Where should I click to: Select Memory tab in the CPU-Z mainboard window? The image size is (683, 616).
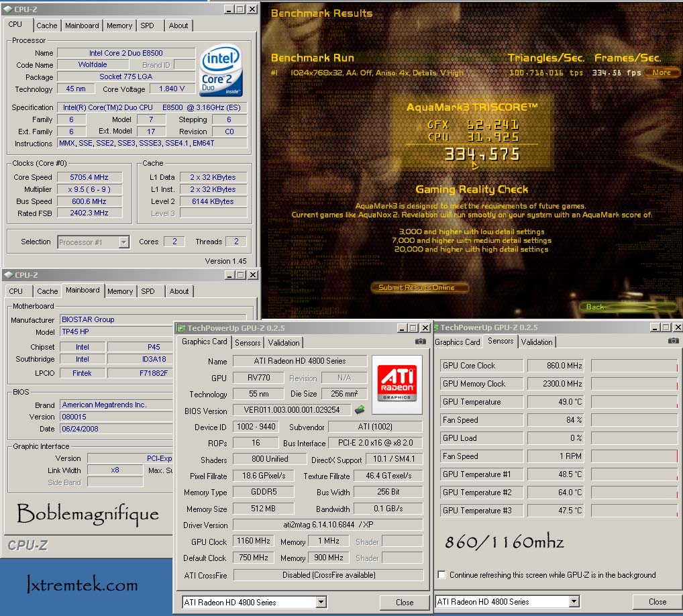click(120, 291)
